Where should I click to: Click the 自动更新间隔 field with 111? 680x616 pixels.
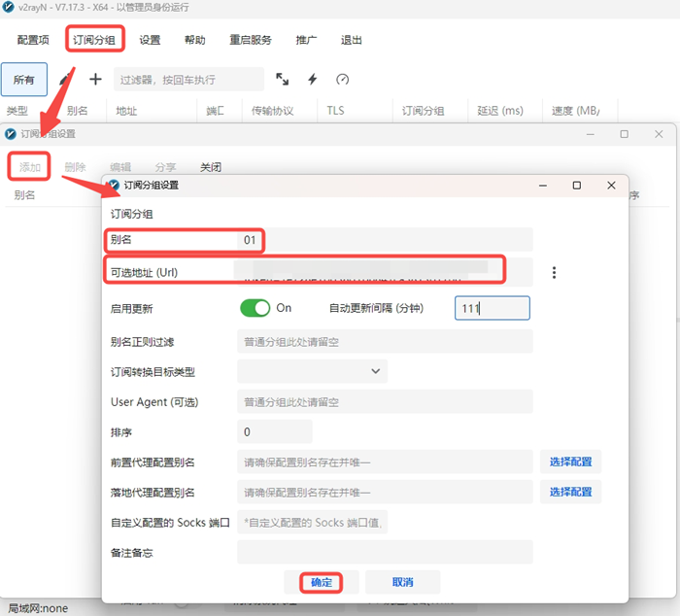click(x=493, y=308)
